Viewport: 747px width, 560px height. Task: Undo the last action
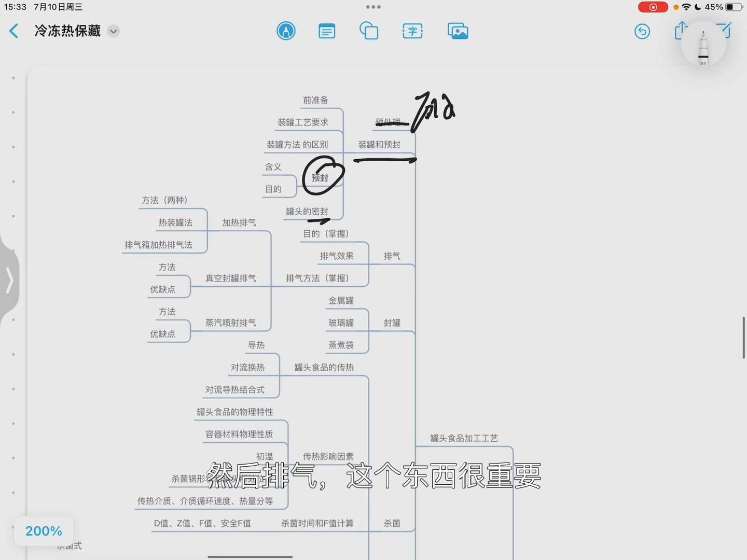[x=642, y=32]
